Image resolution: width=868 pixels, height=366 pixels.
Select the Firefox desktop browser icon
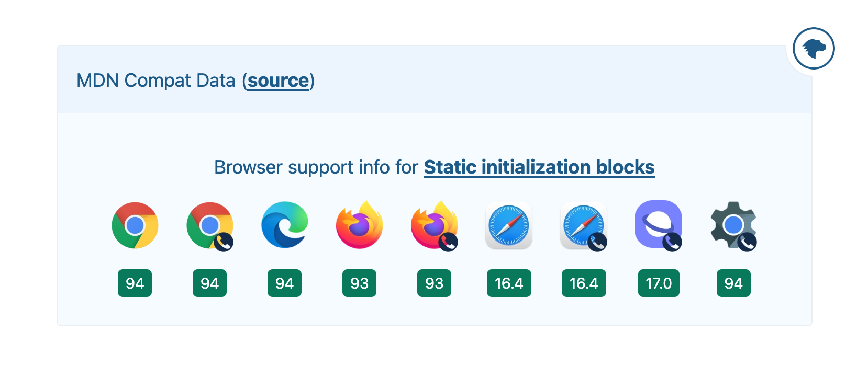coord(360,225)
